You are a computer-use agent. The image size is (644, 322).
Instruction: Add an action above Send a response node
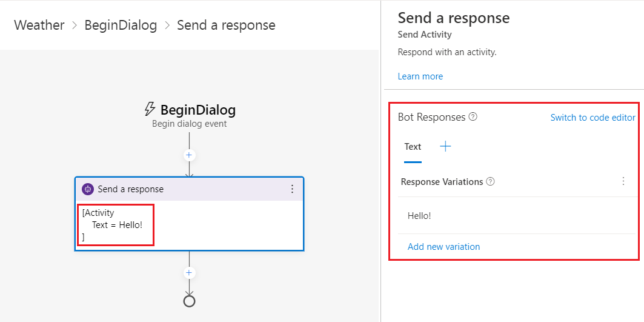click(189, 155)
